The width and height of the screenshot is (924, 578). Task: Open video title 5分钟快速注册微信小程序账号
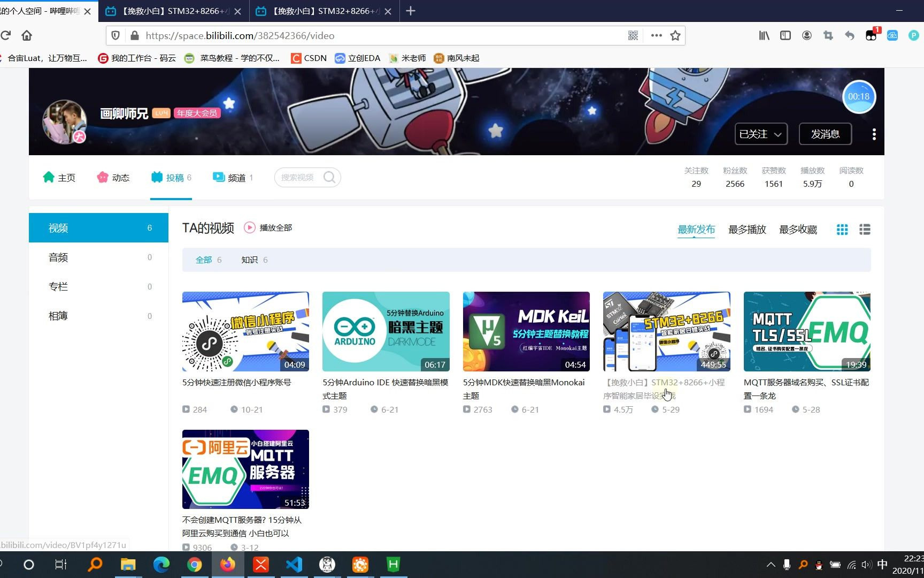[x=236, y=382]
